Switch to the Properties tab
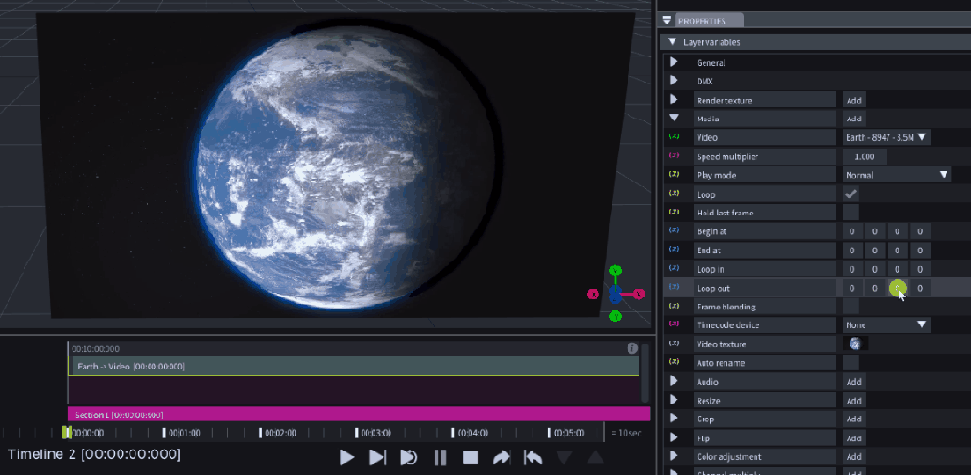Image resolution: width=971 pixels, height=475 pixels. [x=708, y=21]
